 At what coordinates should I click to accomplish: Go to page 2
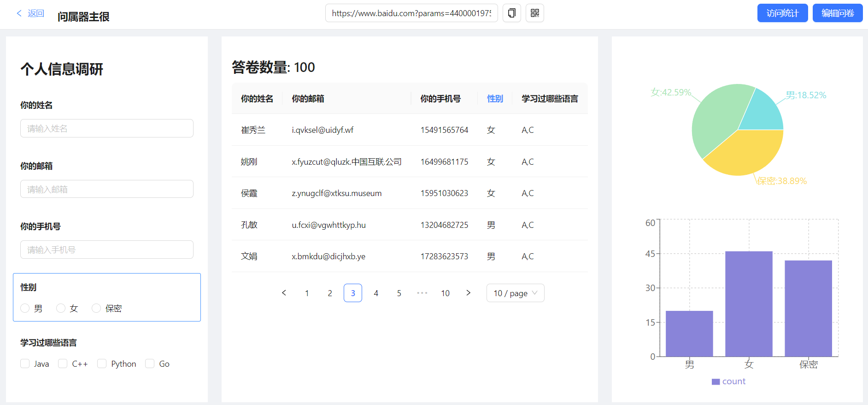click(x=330, y=293)
